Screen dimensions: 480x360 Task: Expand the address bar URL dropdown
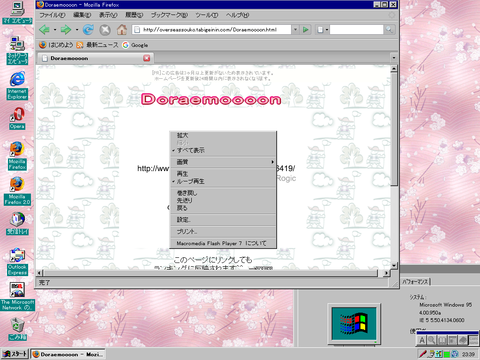coord(295,30)
